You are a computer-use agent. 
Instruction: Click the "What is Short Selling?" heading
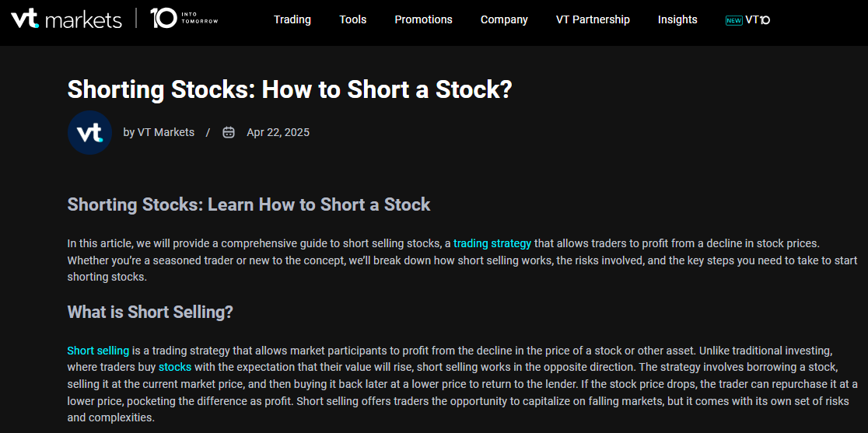pyautogui.click(x=150, y=312)
